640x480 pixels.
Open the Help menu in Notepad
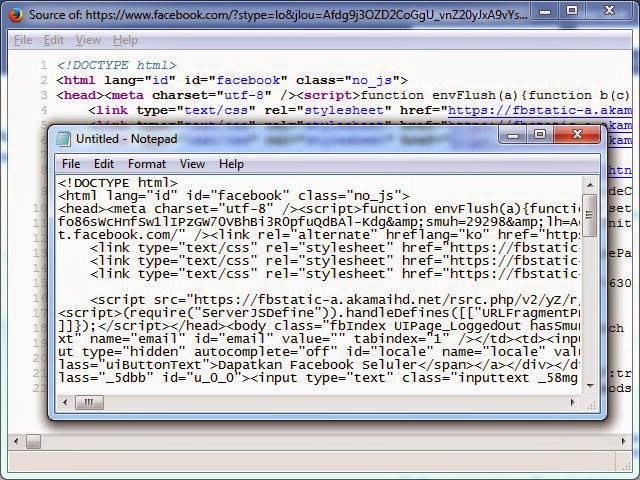coord(231,164)
